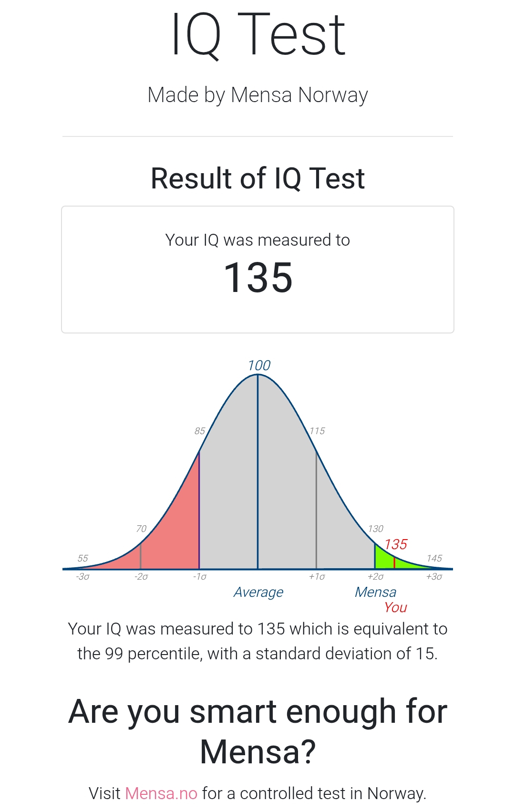
Task: Click the 70 marker on the curve
Action: (141, 529)
